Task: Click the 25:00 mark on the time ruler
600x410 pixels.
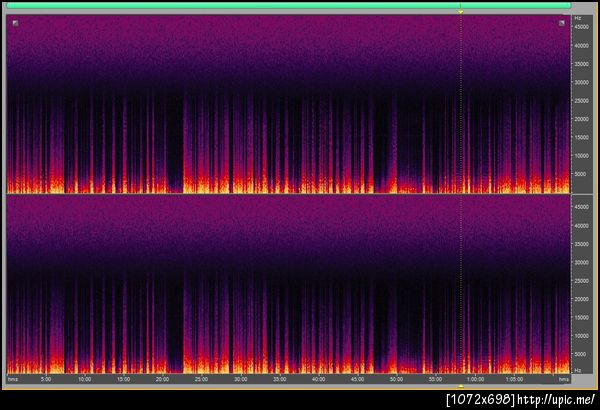Action: point(201,379)
